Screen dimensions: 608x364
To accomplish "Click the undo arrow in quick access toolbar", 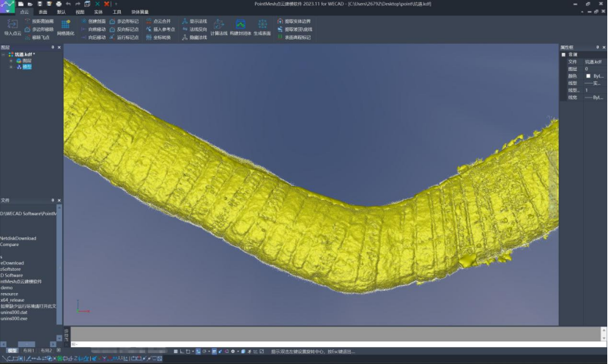I will tap(68, 4).
